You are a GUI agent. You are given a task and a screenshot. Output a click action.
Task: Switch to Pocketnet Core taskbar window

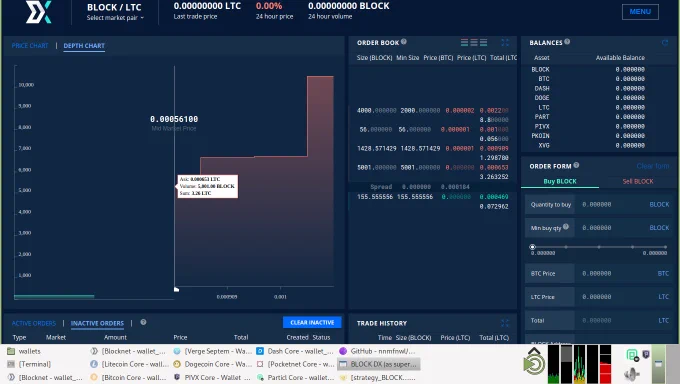pyautogui.click(x=295, y=364)
